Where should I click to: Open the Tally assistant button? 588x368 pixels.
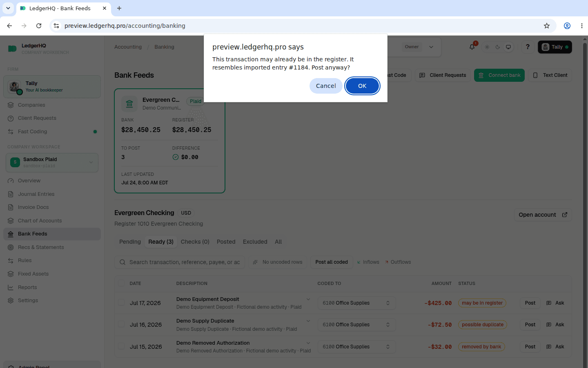pos(555,47)
